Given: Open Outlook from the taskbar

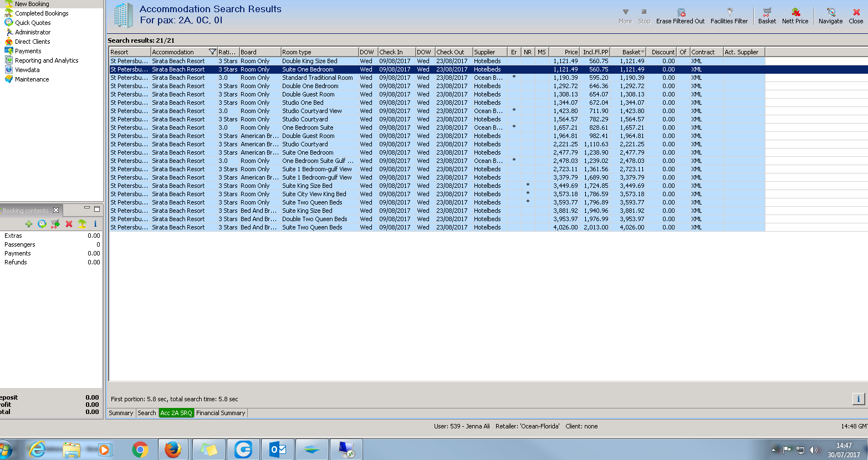Looking at the screenshot, I should [x=277, y=449].
